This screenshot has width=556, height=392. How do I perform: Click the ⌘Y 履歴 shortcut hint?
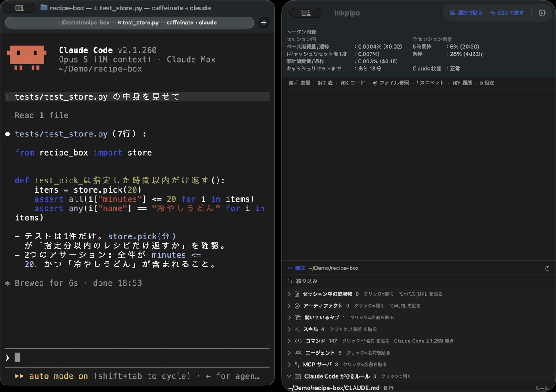click(462, 83)
